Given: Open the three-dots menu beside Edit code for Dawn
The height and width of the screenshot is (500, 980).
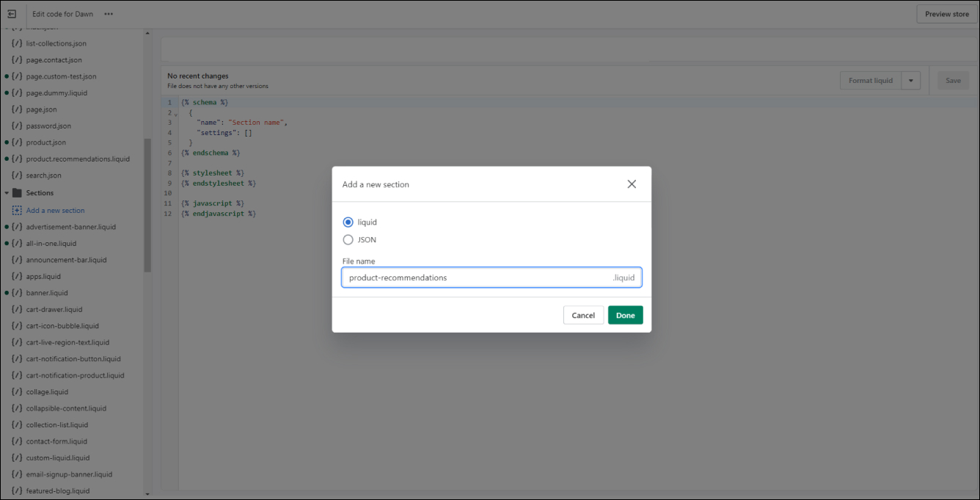Looking at the screenshot, I should [x=109, y=14].
